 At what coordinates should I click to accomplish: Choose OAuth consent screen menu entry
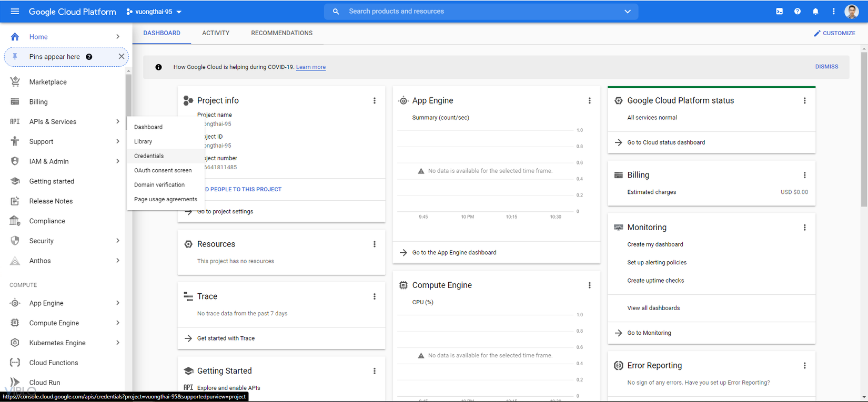(163, 170)
